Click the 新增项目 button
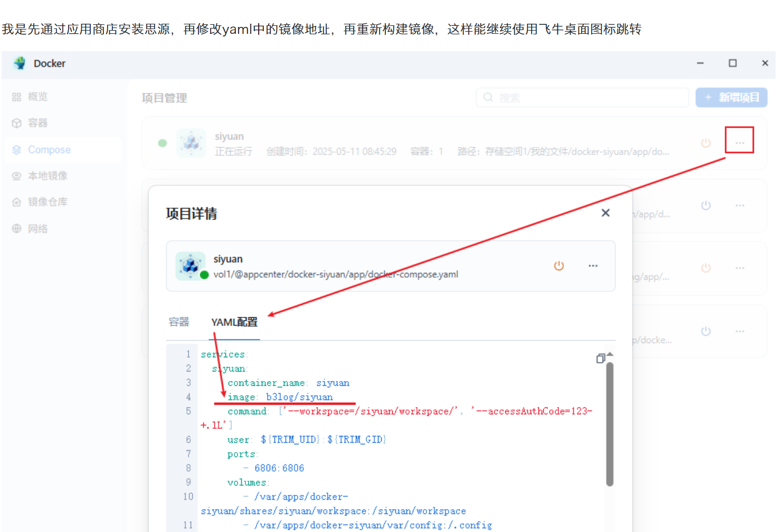776x532 pixels. click(x=731, y=98)
